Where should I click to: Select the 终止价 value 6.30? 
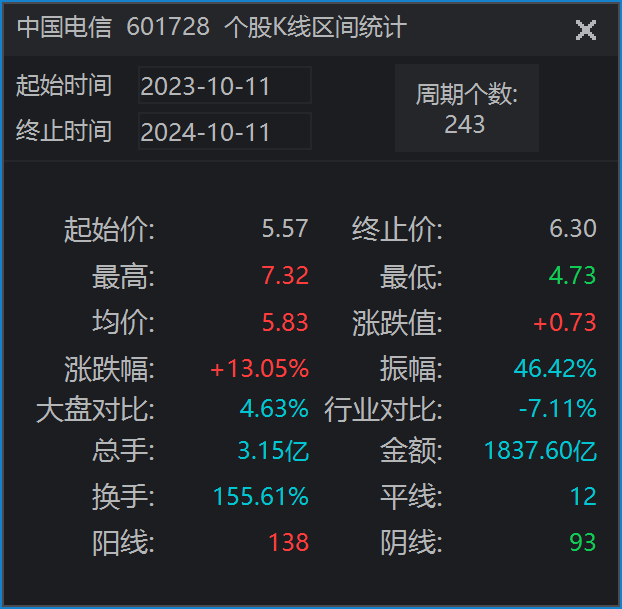point(572,229)
